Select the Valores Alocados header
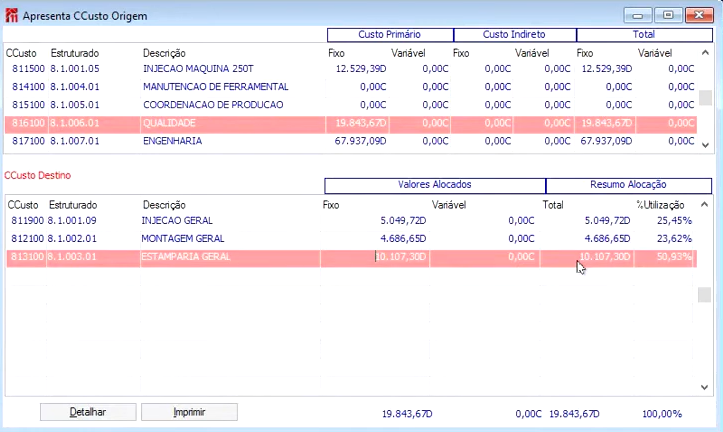 [x=435, y=185]
